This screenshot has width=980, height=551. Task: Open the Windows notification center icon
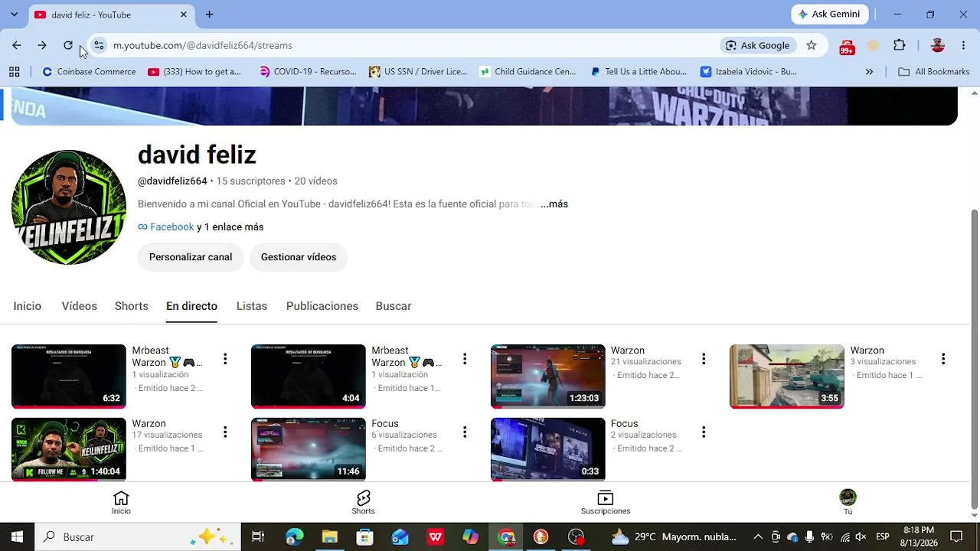[956, 537]
